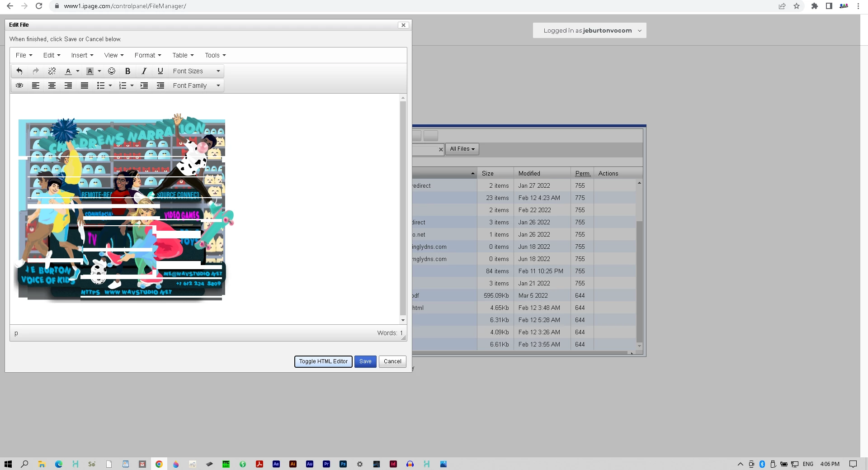The image size is (868, 470).
Task: Open the Edit menu in editor
Action: [x=52, y=55]
